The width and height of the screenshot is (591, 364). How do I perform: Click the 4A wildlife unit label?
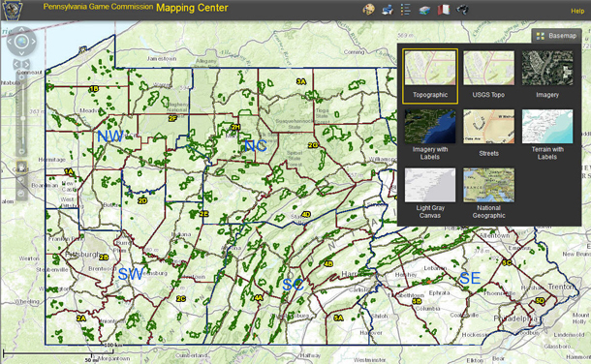[x=258, y=298]
